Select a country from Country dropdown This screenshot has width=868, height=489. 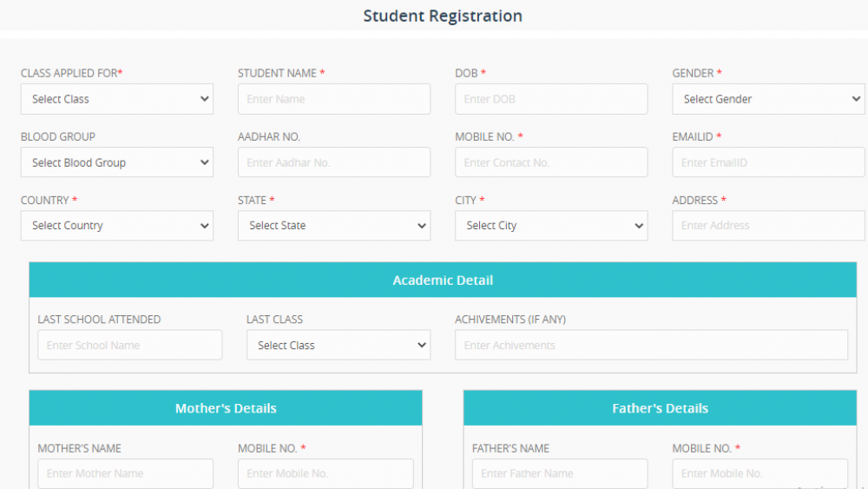coord(116,226)
